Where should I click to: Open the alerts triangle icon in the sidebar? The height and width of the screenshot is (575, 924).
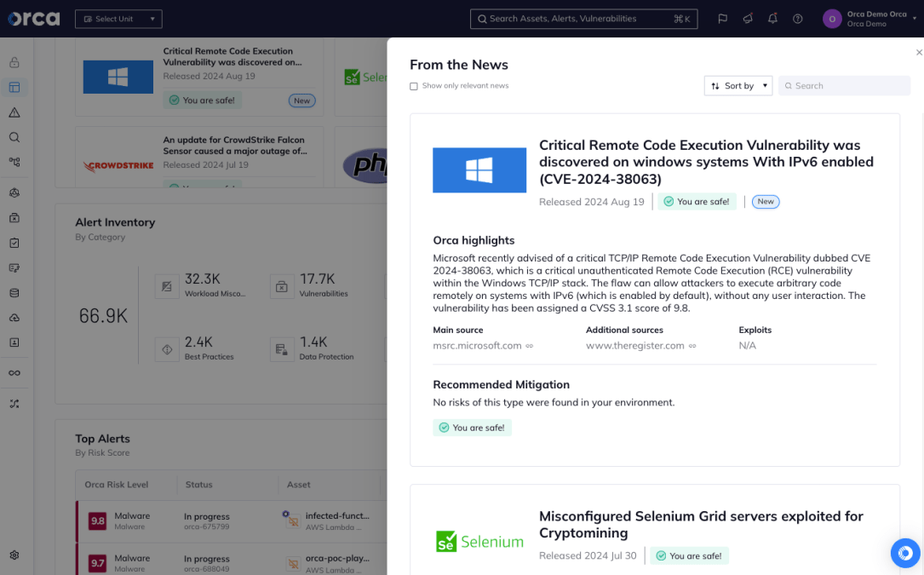pos(14,112)
